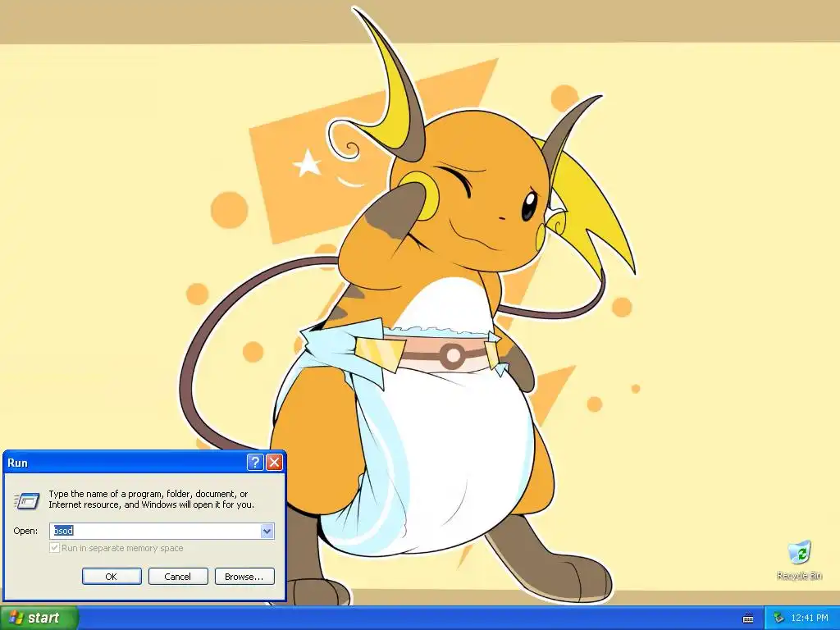Toggle Run in separate memory space checkbox
Viewport: 840px width, 630px height.
(54, 548)
